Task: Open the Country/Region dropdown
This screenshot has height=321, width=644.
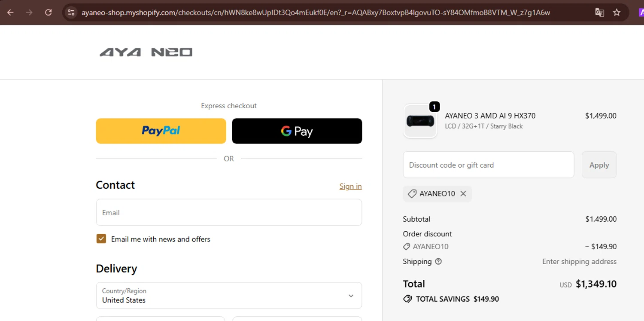Action: click(229, 295)
